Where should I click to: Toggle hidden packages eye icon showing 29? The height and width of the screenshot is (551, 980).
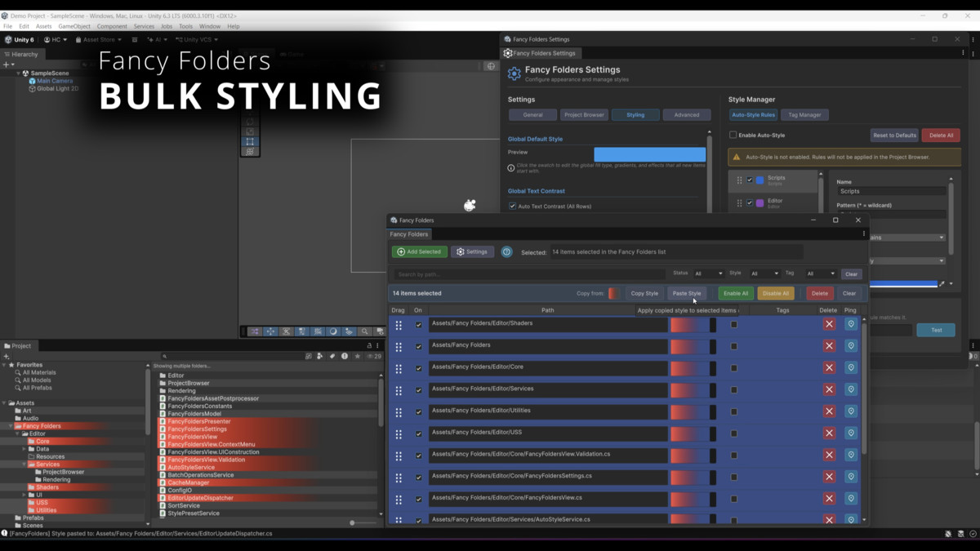[373, 357]
